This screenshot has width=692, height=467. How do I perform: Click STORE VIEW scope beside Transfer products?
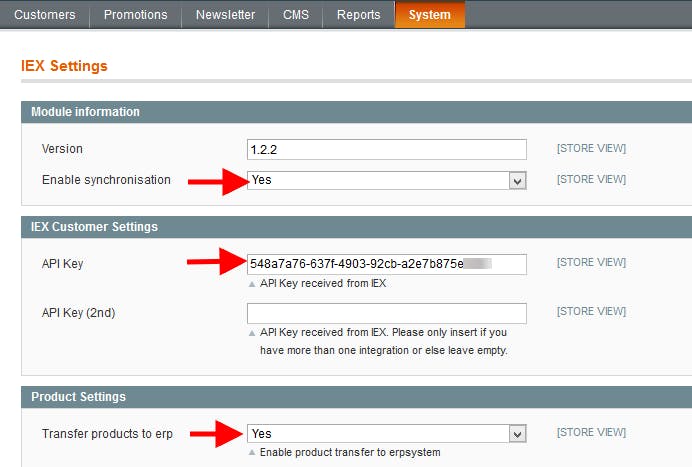tap(591, 432)
